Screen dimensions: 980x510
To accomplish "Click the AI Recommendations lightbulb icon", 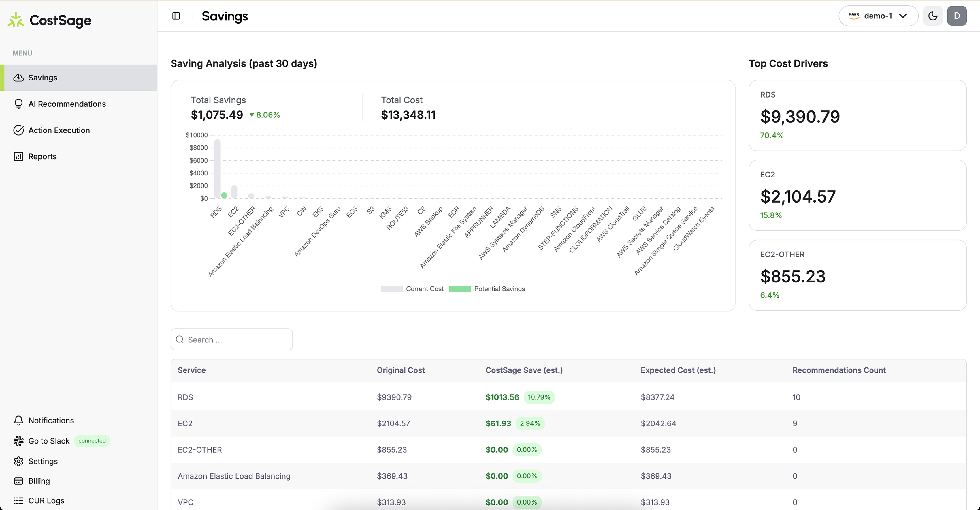I will [18, 104].
